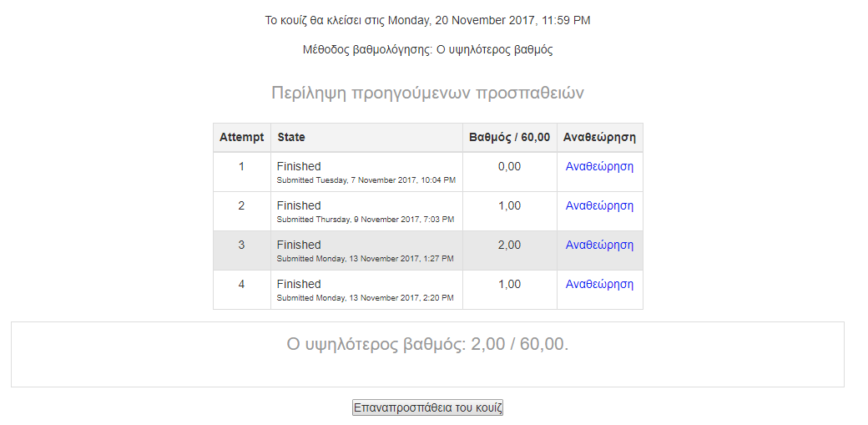
Task: Click the Μέθοδος βαθμολόγησης text line
Action: [x=427, y=49]
